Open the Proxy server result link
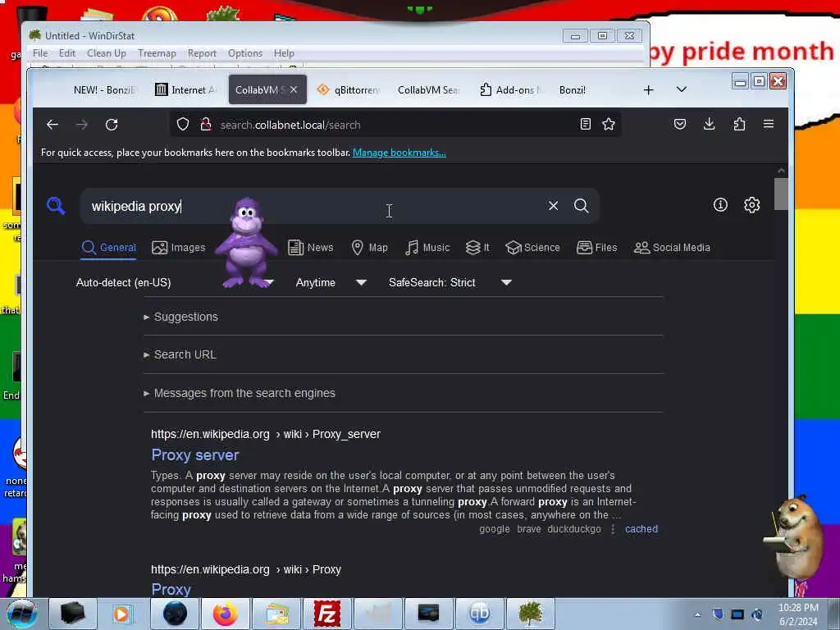840x630 pixels. click(x=195, y=454)
